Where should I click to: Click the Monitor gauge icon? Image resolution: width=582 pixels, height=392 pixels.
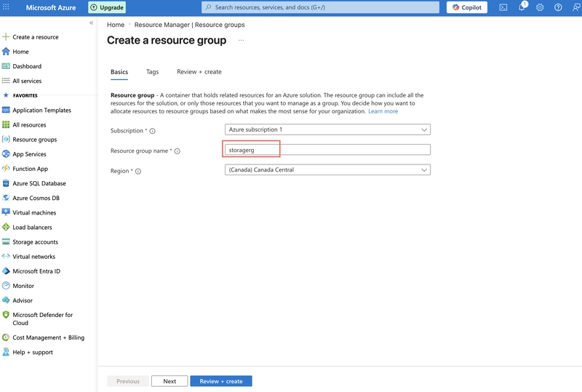point(6,286)
